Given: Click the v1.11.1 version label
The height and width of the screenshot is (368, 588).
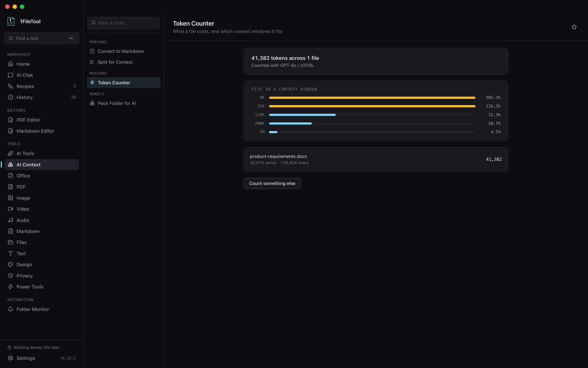Looking at the screenshot, I should (68, 358).
